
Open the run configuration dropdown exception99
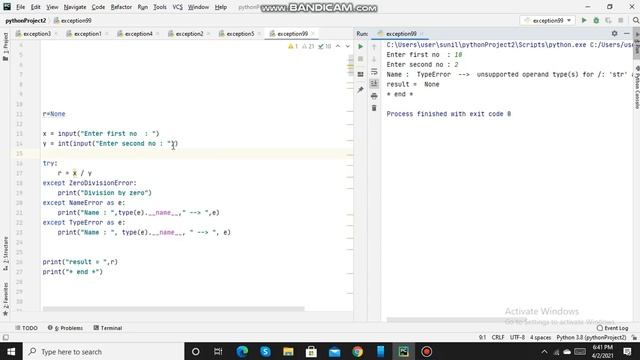(x=547, y=20)
